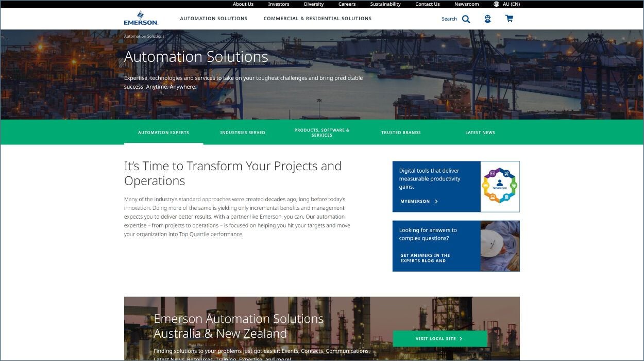Select the Automation Experts tab
The width and height of the screenshot is (644, 361).
point(163,133)
